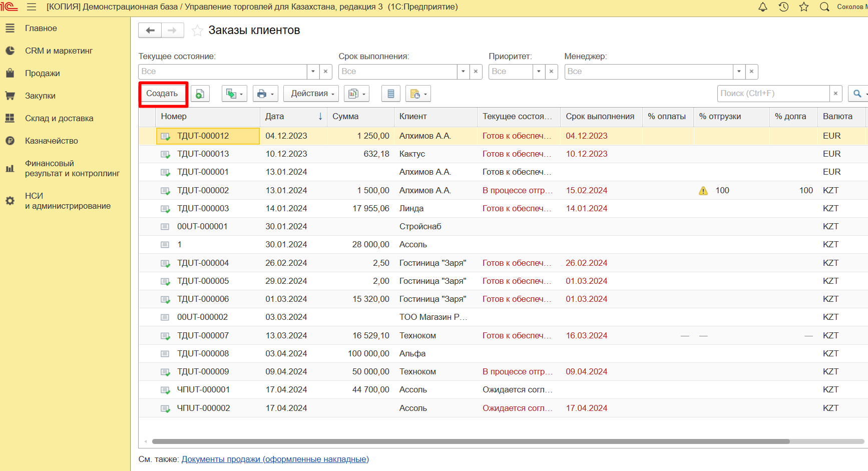Expand the Текущее состояние dropdown
Viewport: 868px width, 471px height.
pyautogui.click(x=313, y=72)
